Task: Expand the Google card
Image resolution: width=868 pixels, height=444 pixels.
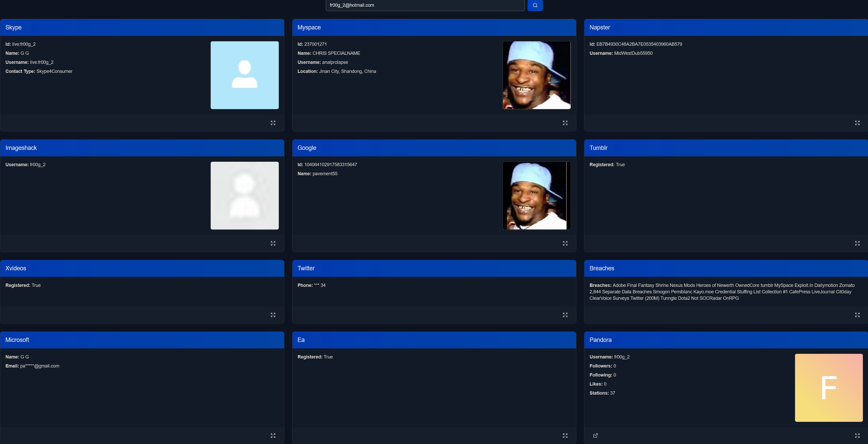Action: (x=565, y=243)
